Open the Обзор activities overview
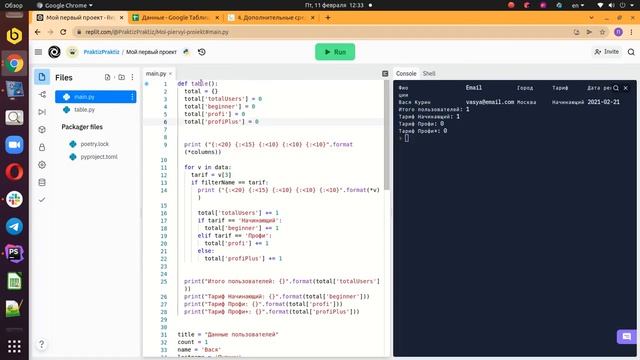 (x=13, y=5)
